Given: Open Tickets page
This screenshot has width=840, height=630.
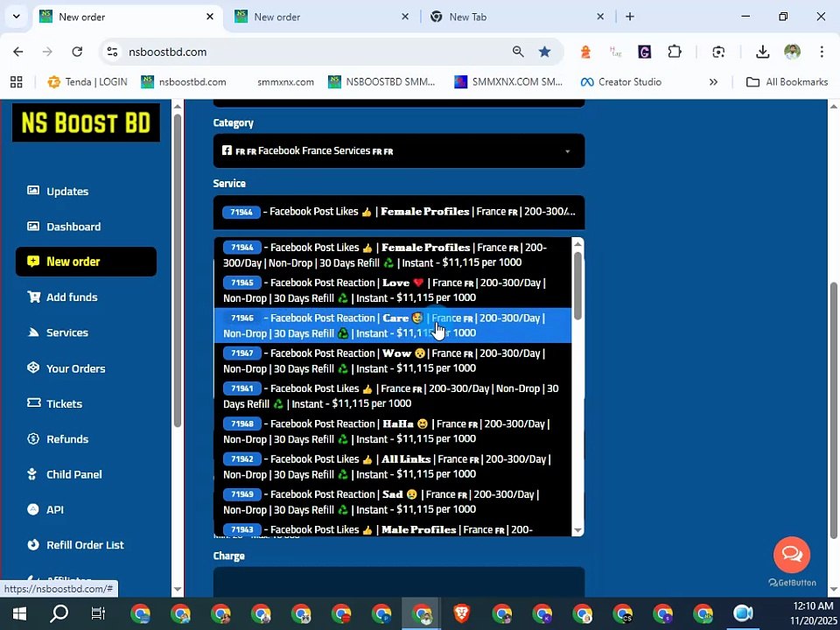Looking at the screenshot, I should pos(54,403).
